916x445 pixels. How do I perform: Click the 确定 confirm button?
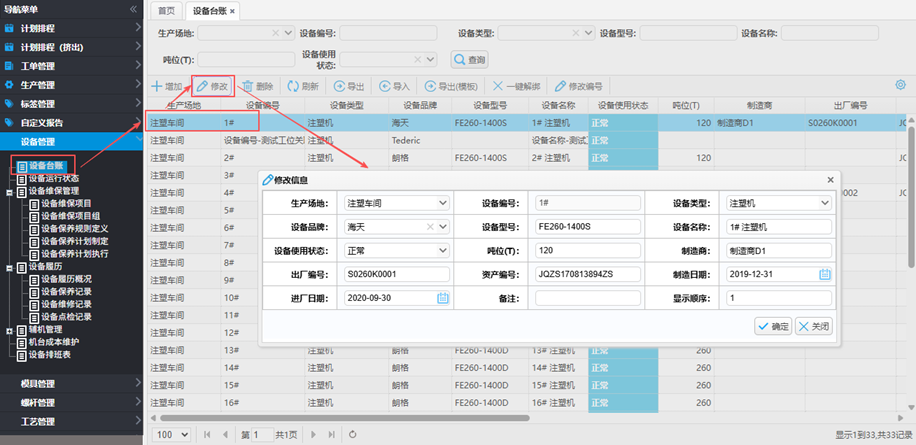(x=773, y=326)
